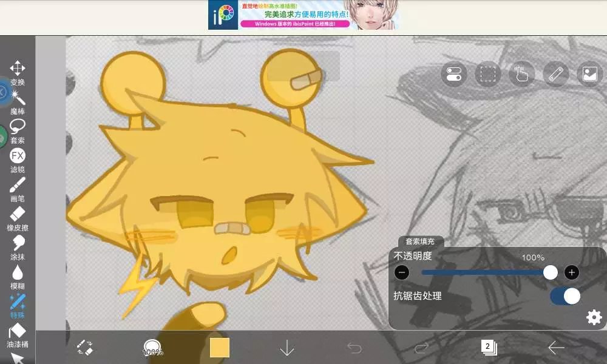Viewport: 607px width, 364px height.
Task: Tap the back arrow in bottom bar
Action: (x=556, y=348)
